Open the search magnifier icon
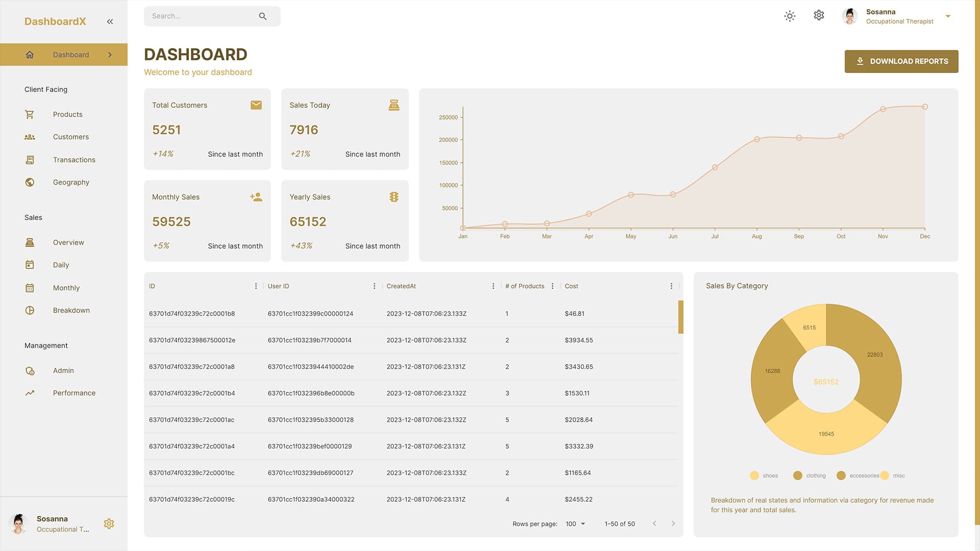 [262, 16]
